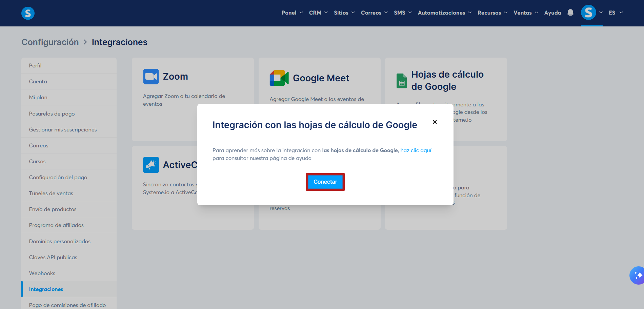Go to Claves API públicas
Screen dimensions: 644x309
(69, 257)
